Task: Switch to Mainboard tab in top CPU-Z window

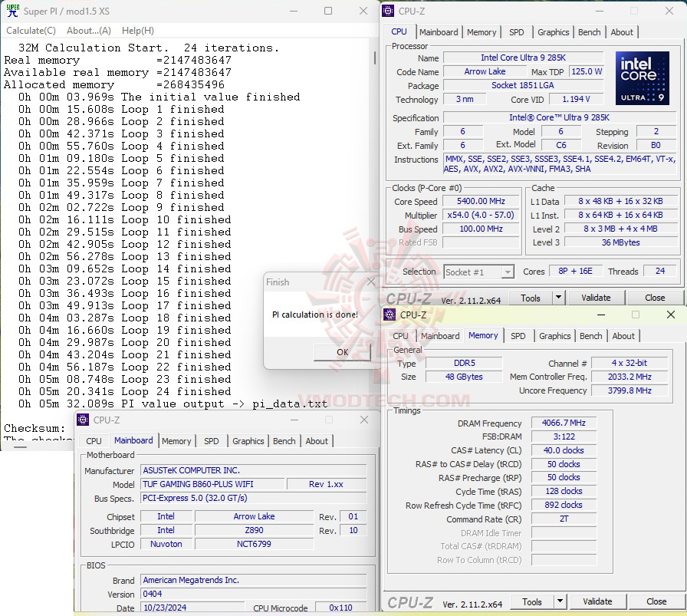Action: [x=439, y=32]
